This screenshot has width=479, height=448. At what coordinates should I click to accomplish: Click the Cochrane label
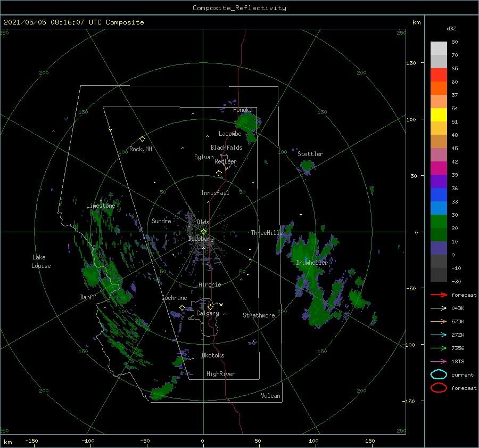point(174,298)
